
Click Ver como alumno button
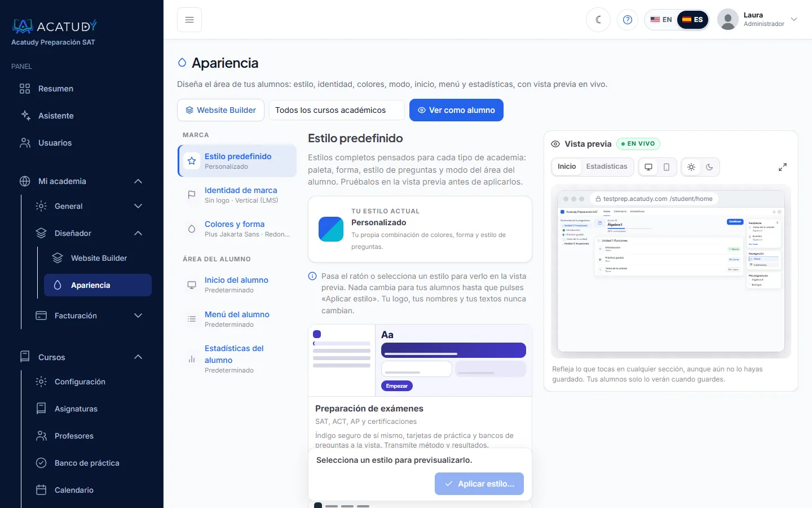pyautogui.click(x=456, y=110)
